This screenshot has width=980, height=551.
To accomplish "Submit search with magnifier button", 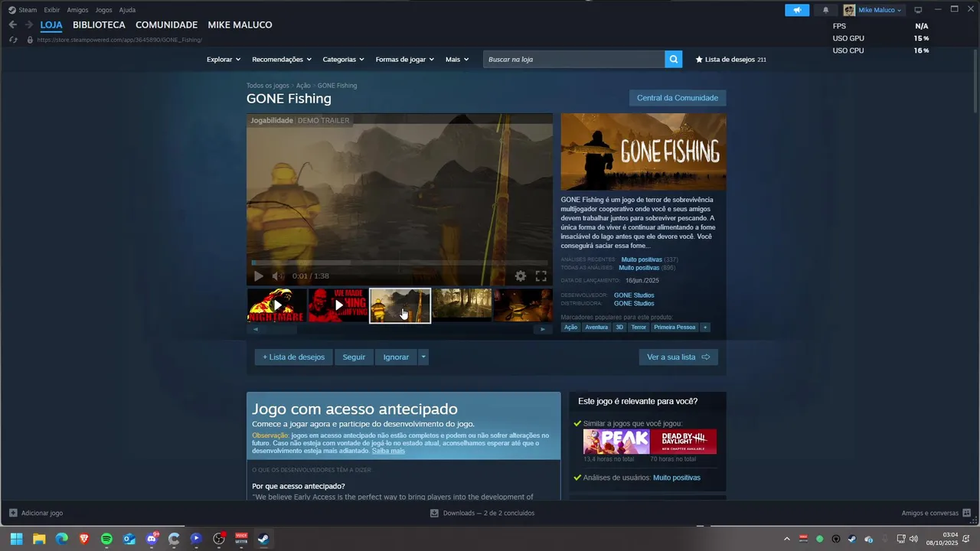I will point(673,59).
